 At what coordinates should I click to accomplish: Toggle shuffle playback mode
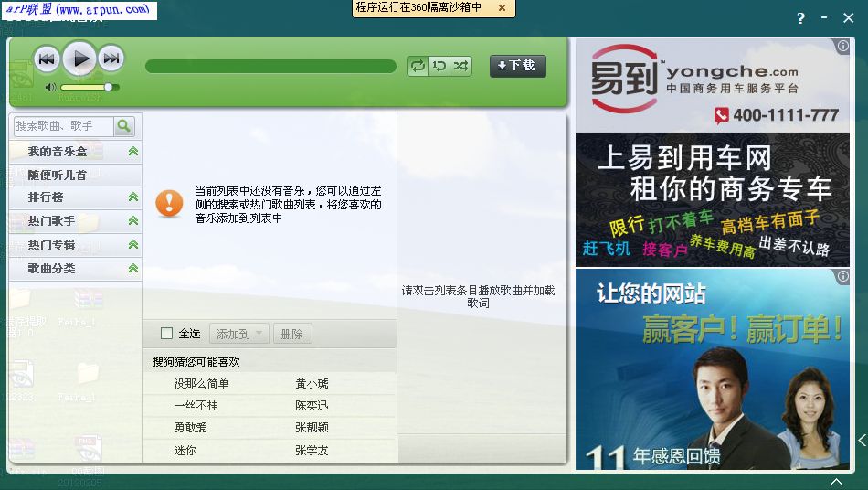point(461,66)
